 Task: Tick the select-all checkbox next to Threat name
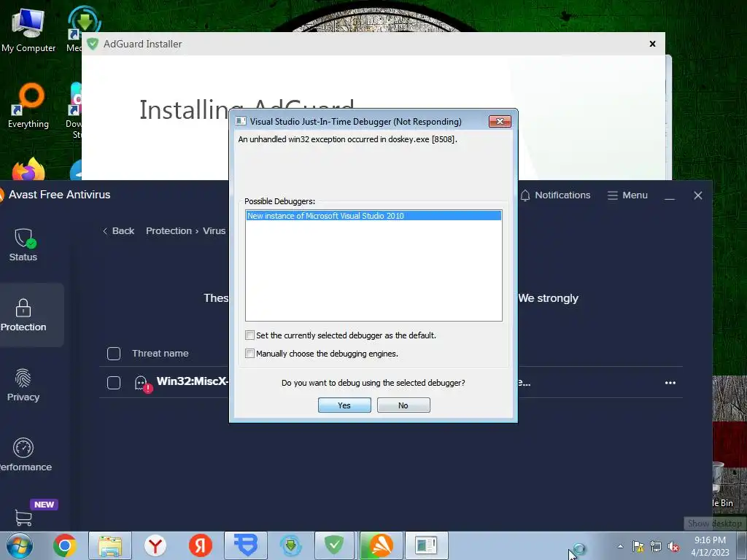pyautogui.click(x=114, y=354)
